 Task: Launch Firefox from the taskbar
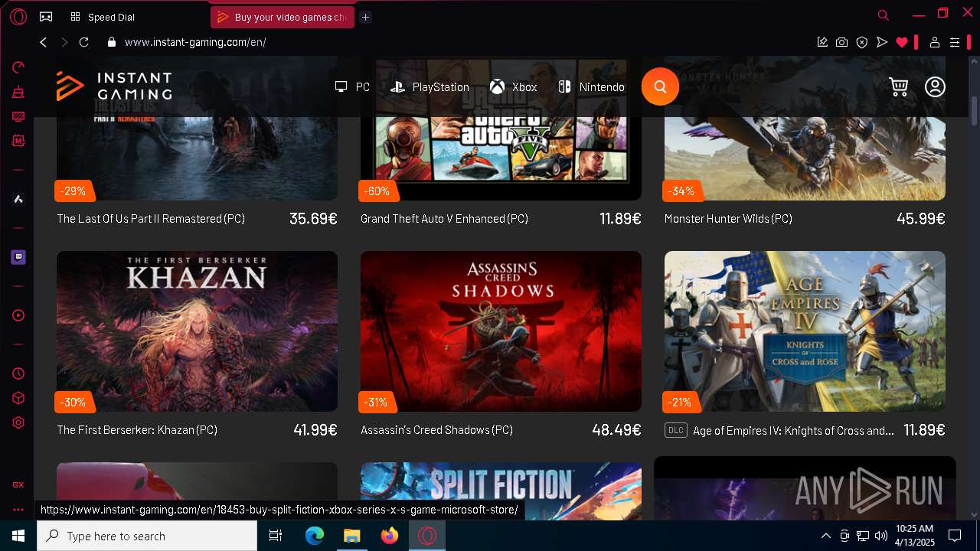point(389,536)
